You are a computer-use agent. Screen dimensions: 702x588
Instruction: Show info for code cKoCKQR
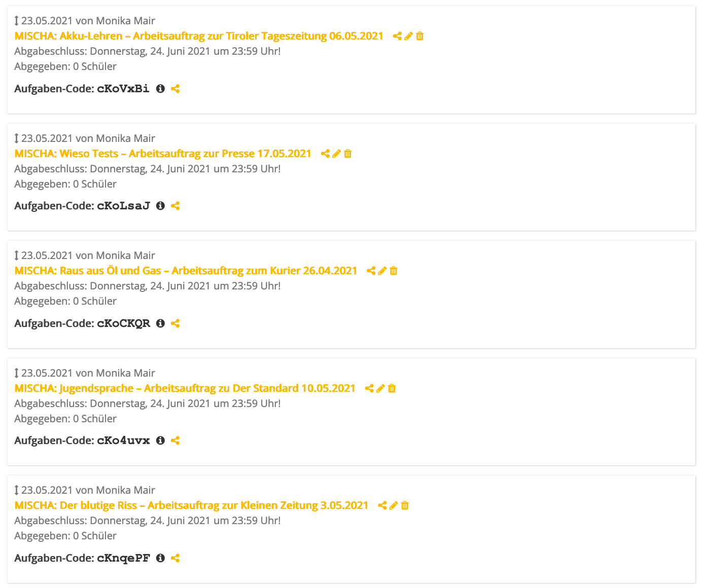click(161, 323)
